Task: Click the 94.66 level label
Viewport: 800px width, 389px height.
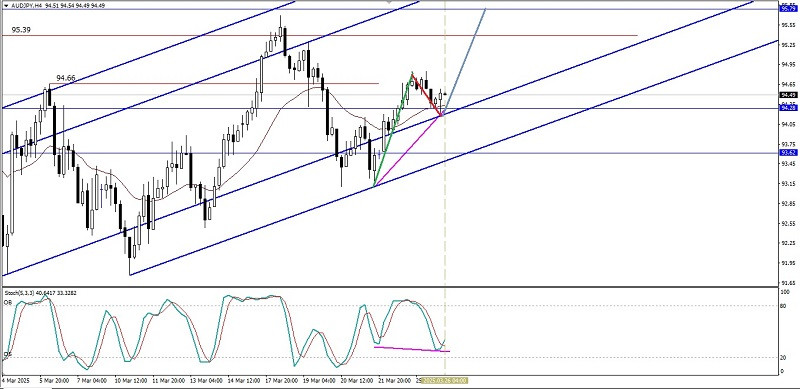Action: click(66, 78)
